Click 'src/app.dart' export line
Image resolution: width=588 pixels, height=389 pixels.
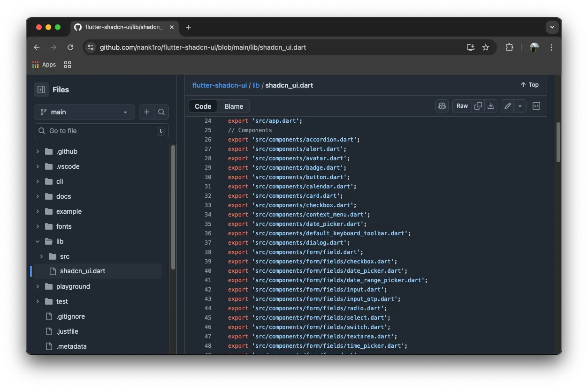pos(265,121)
